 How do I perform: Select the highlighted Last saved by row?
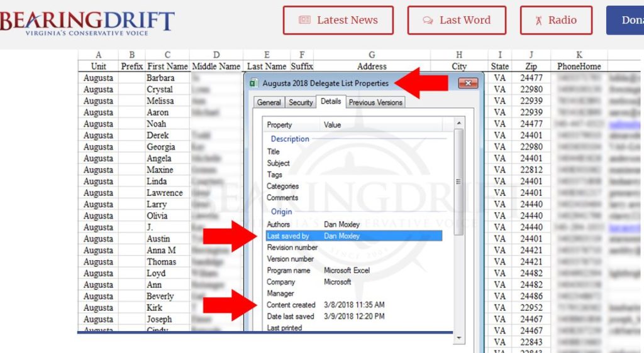352,236
